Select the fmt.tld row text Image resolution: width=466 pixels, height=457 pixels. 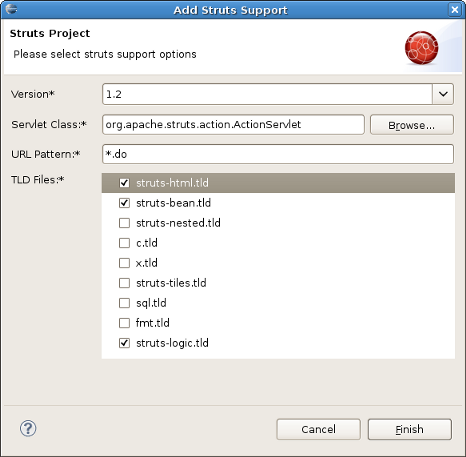tap(153, 323)
